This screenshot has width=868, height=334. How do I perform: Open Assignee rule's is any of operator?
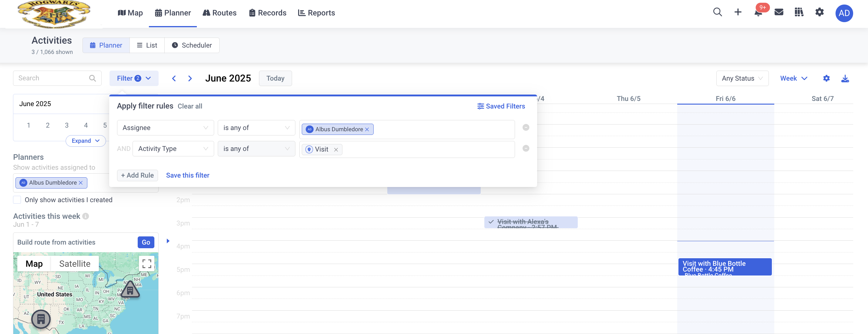click(x=256, y=128)
